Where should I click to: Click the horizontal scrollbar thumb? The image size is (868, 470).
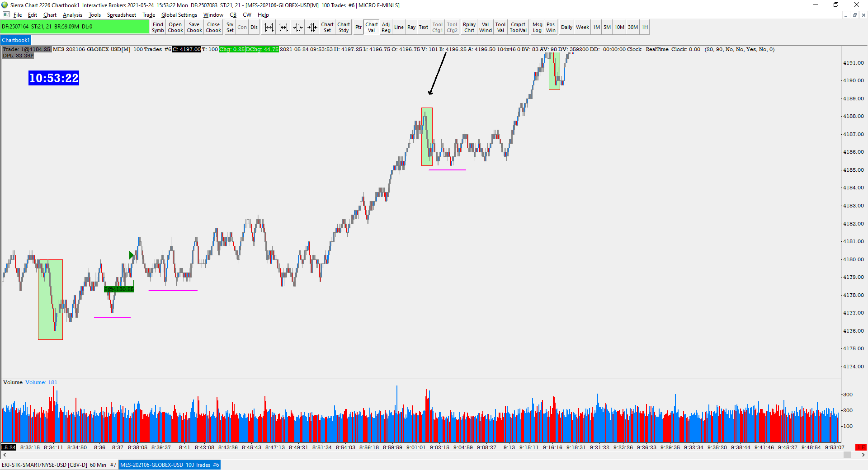click(848, 455)
